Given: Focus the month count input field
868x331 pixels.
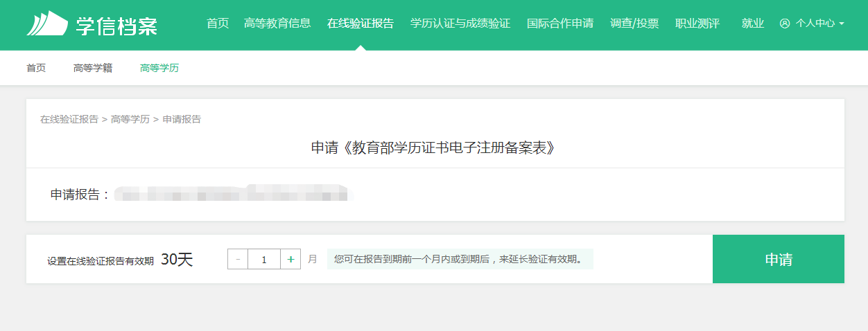Looking at the screenshot, I should click(264, 259).
